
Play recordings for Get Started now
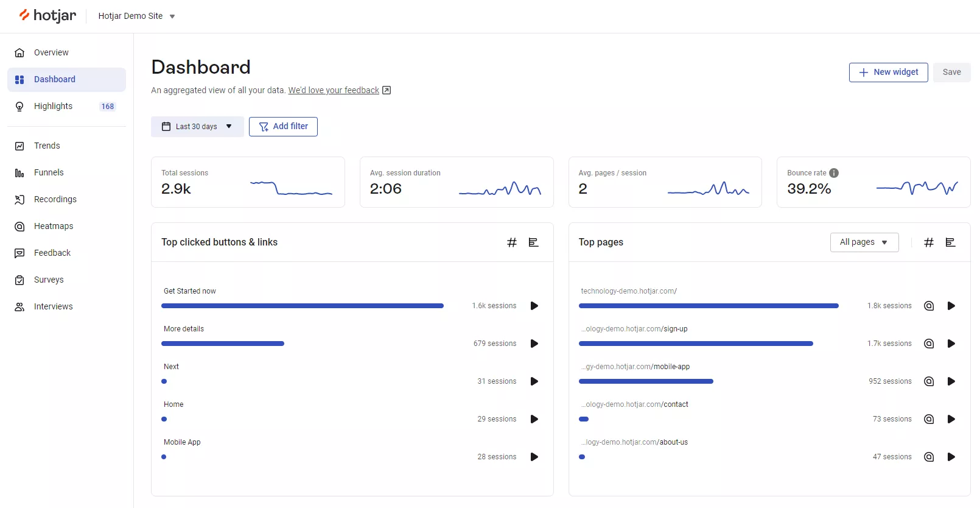[534, 306]
